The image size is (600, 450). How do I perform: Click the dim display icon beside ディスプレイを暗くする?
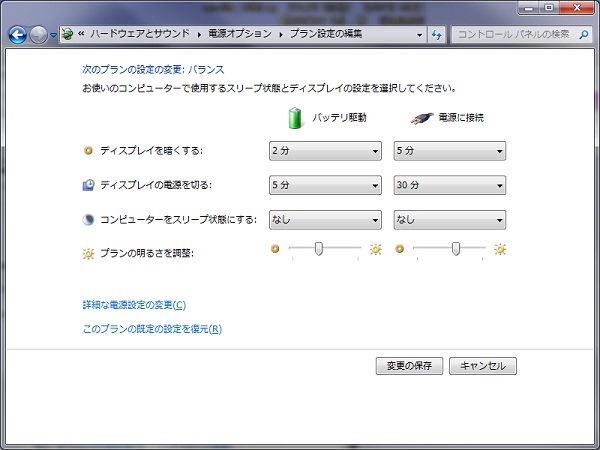(88, 151)
